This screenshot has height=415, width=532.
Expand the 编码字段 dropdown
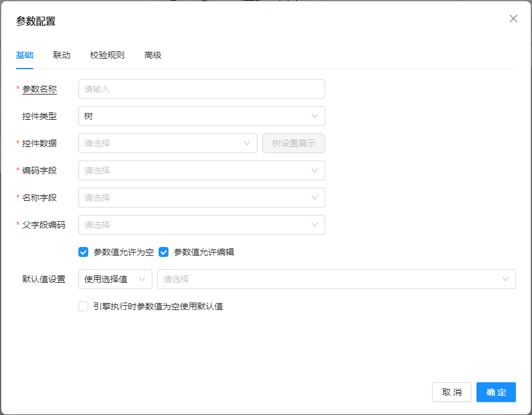coord(201,170)
